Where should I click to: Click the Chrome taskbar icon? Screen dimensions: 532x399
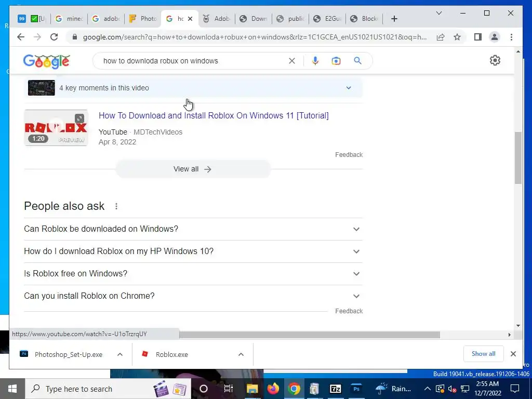[294, 389]
